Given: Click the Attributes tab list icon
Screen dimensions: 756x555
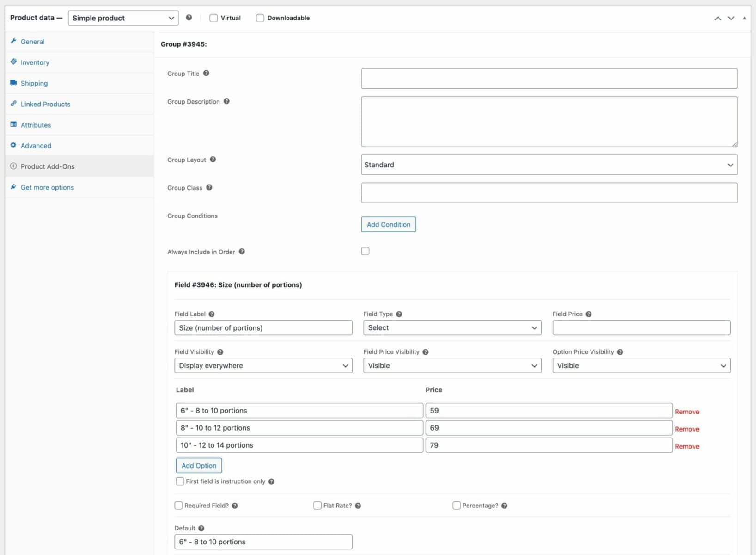Looking at the screenshot, I should point(13,124).
